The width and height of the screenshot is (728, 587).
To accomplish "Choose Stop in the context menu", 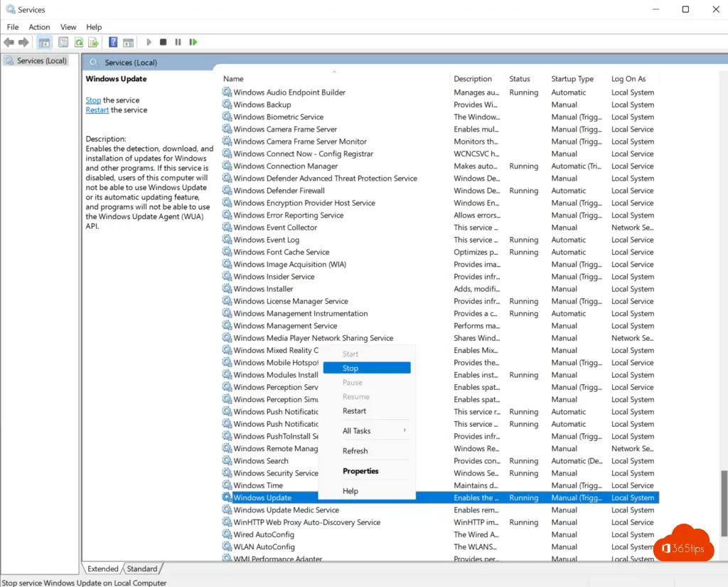I will [367, 368].
